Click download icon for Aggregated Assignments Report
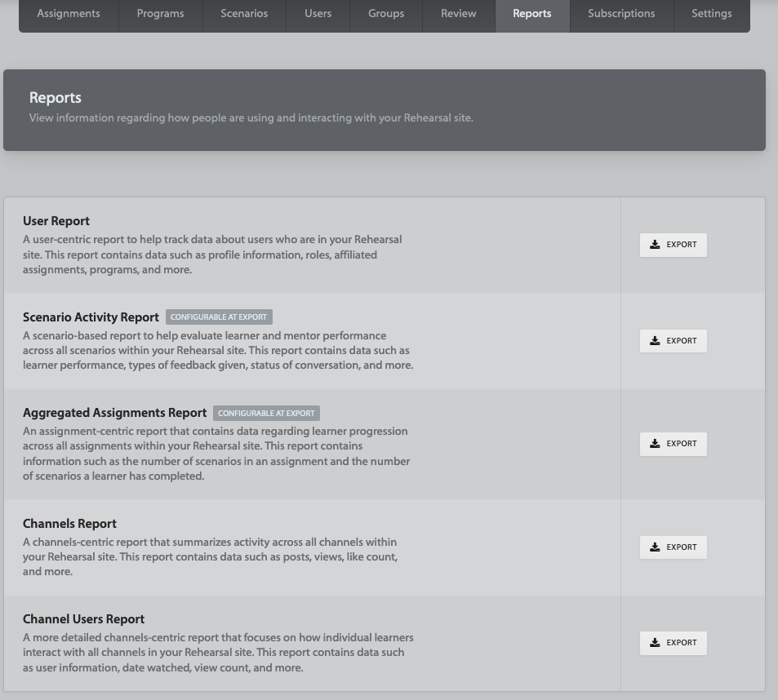778x700 pixels. (x=655, y=444)
